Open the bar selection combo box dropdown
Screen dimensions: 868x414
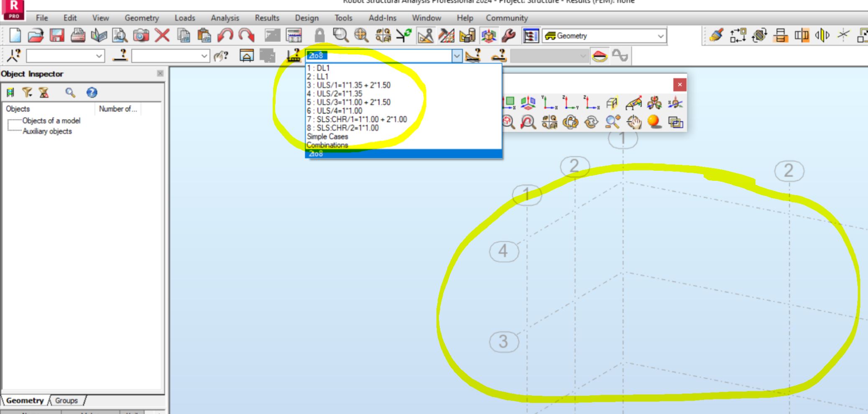pyautogui.click(x=204, y=56)
